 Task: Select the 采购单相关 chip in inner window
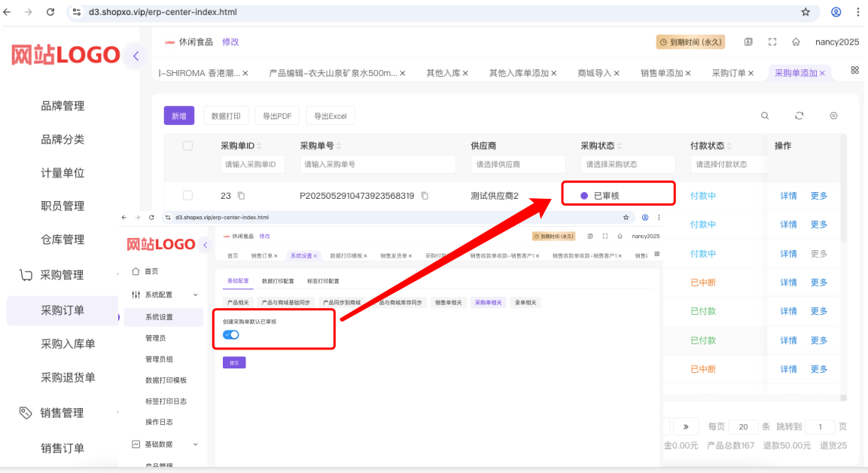coord(489,303)
